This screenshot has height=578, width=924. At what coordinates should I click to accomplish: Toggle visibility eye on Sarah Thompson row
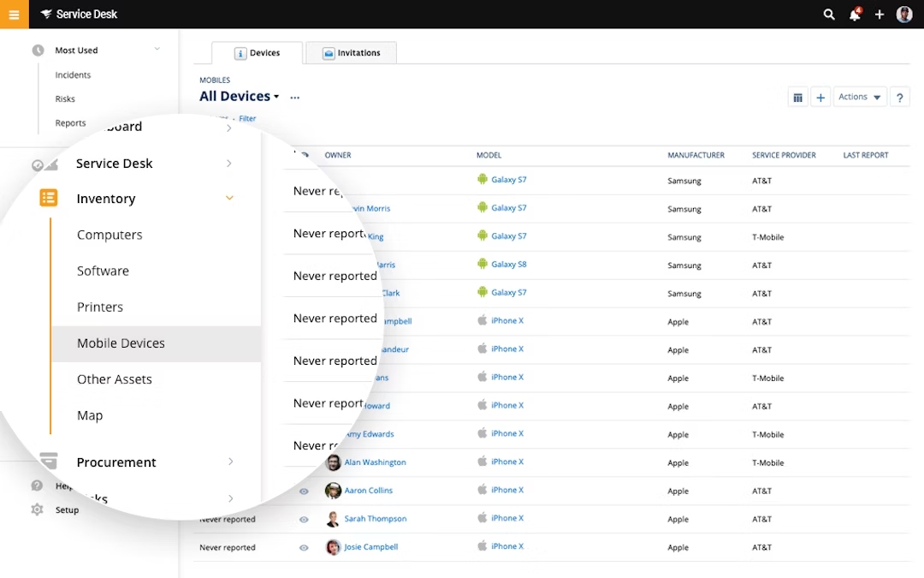[x=304, y=518]
